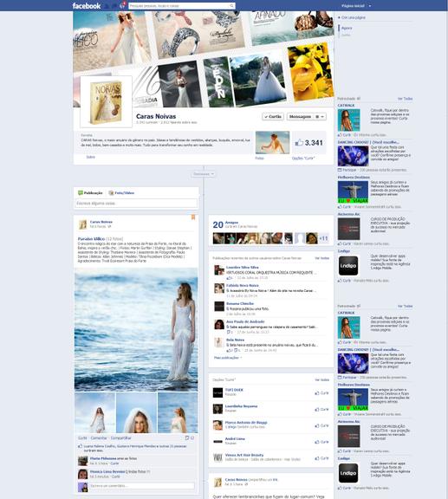Like André Lima page with Curtir
Screen dimensions: 448x499
(321, 442)
